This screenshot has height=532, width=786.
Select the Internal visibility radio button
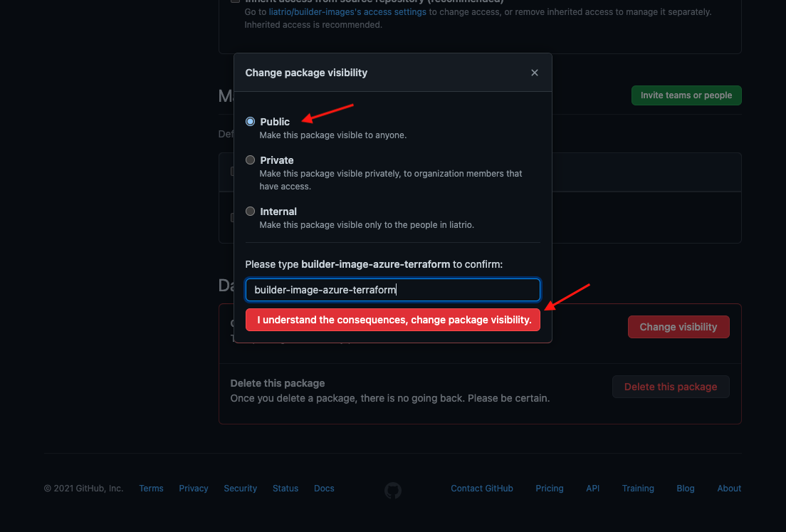250,211
